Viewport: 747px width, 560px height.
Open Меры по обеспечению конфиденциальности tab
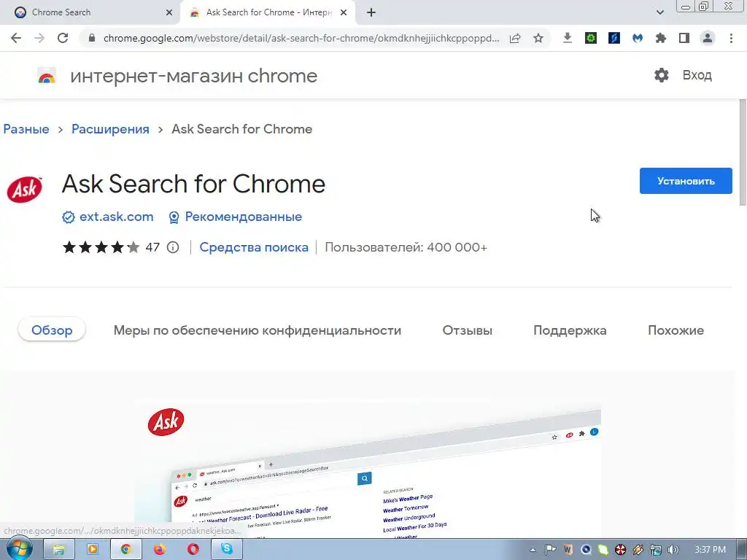tap(258, 330)
